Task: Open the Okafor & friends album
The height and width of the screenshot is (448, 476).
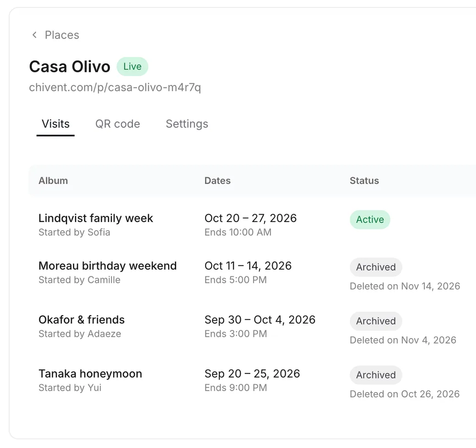Action: coord(81,319)
